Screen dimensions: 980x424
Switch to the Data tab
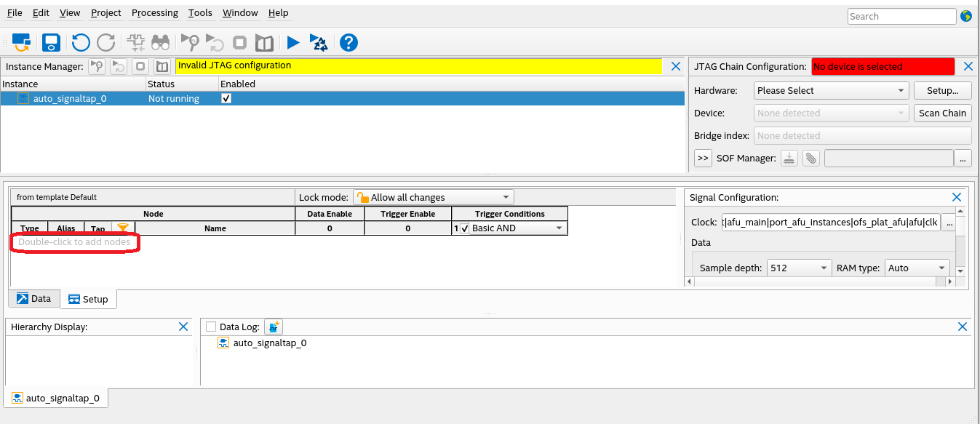pos(34,298)
